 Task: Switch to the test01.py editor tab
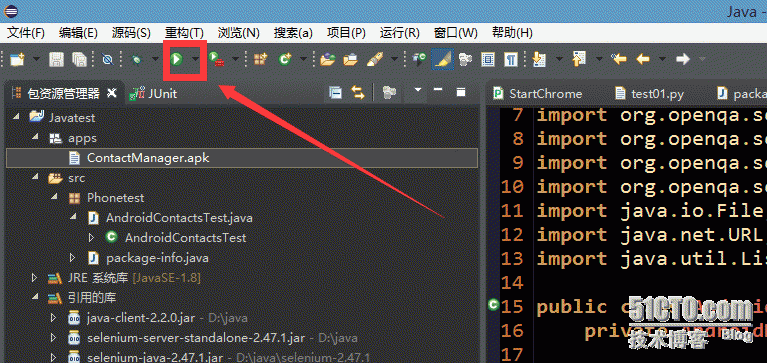point(650,93)
